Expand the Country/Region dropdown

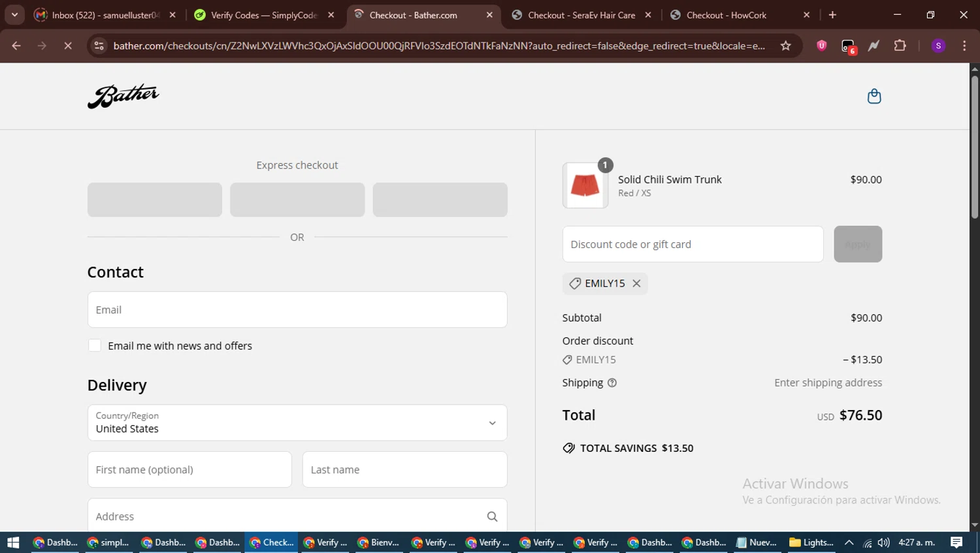[x=297, y=422]
